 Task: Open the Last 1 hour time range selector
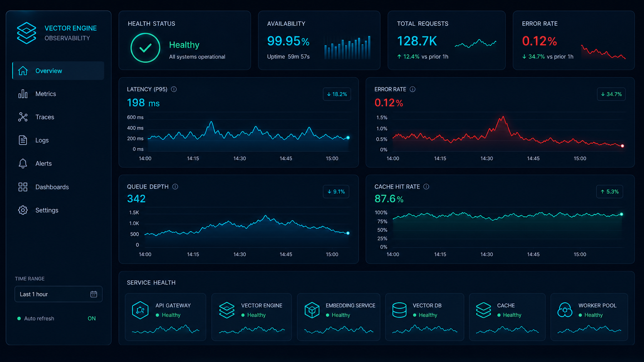pos(59,294)
